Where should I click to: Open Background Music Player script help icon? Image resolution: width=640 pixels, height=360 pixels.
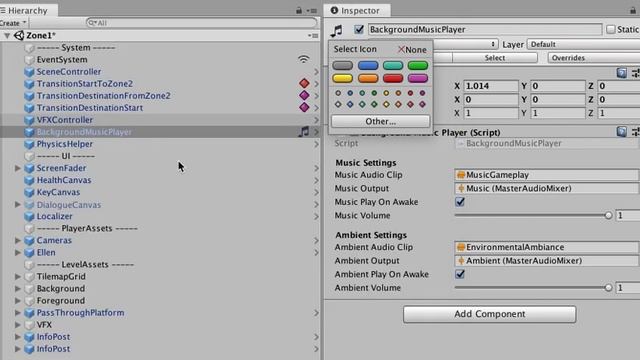click(x=621, y=131)
